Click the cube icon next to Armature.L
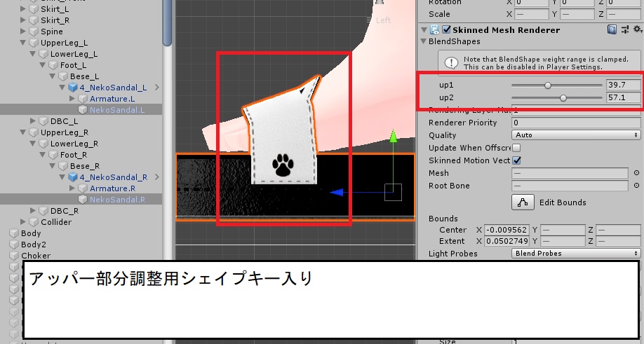 pyautogui.click(x=83, y=98)
